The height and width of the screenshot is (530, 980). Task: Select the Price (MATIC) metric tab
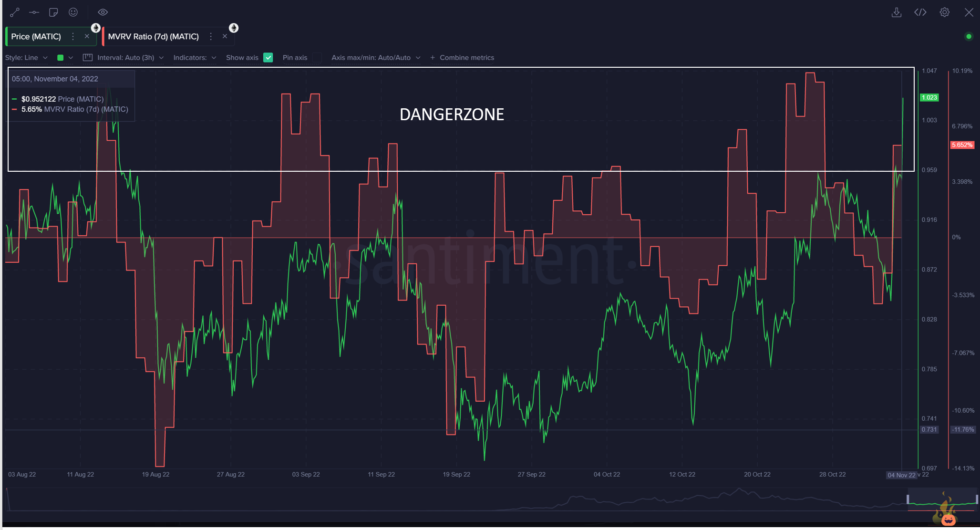pos(36,37)
